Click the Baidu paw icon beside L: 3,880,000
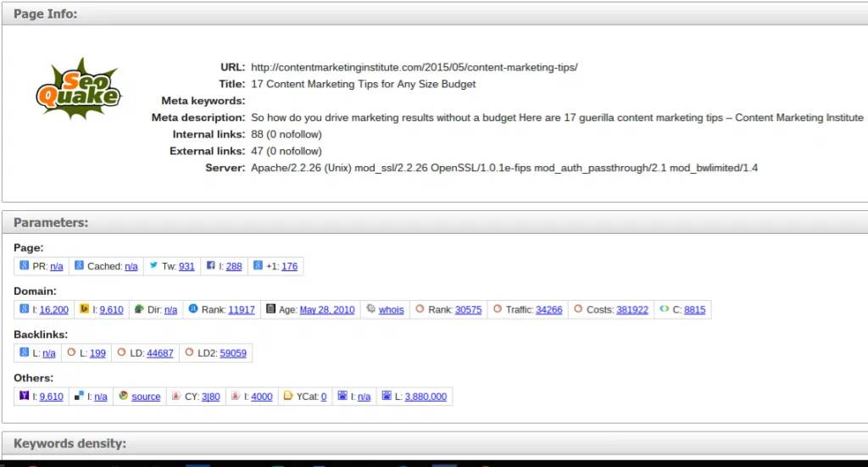868x467 pixels. (x=387, y=396)
